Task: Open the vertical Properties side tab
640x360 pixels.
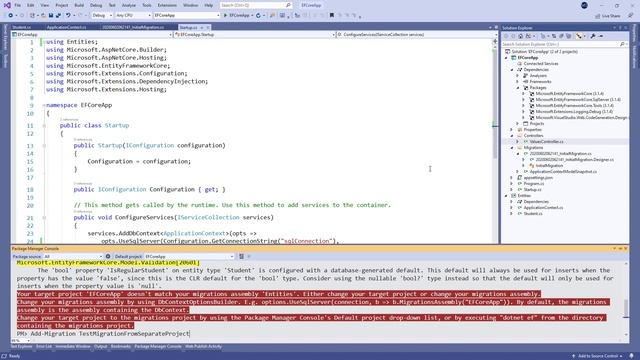Action: coord(635,33)
